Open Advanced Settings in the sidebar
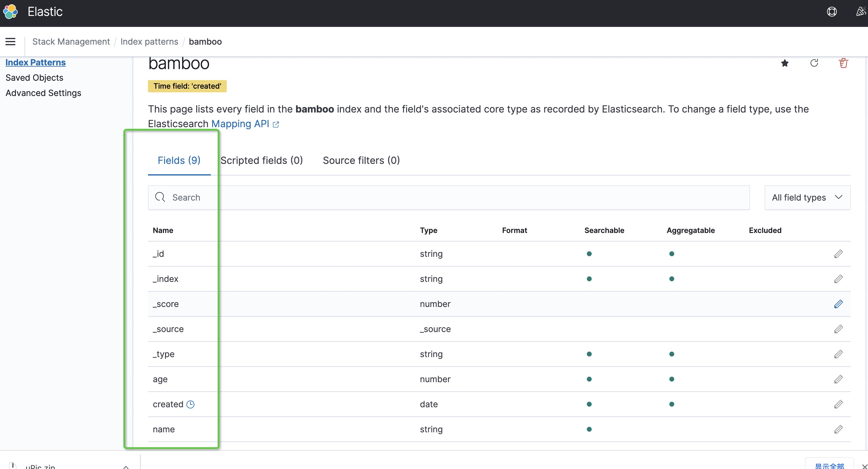Viewport: 868px width, 469px height. (x=43, y=93)
